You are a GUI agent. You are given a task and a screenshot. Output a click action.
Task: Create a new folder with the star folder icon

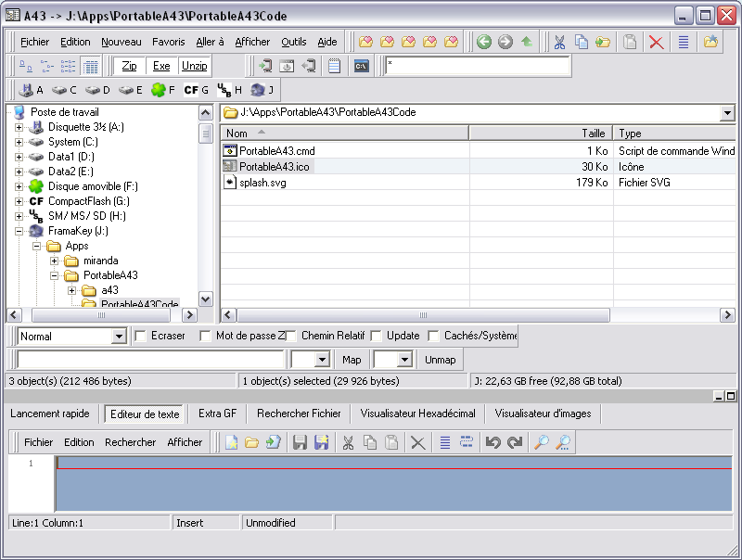(x=710, y=42)
